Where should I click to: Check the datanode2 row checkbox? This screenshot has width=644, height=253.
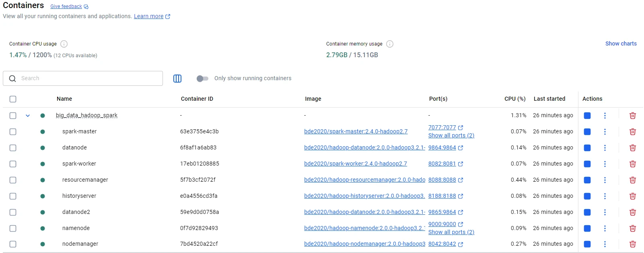click(13, 212)
